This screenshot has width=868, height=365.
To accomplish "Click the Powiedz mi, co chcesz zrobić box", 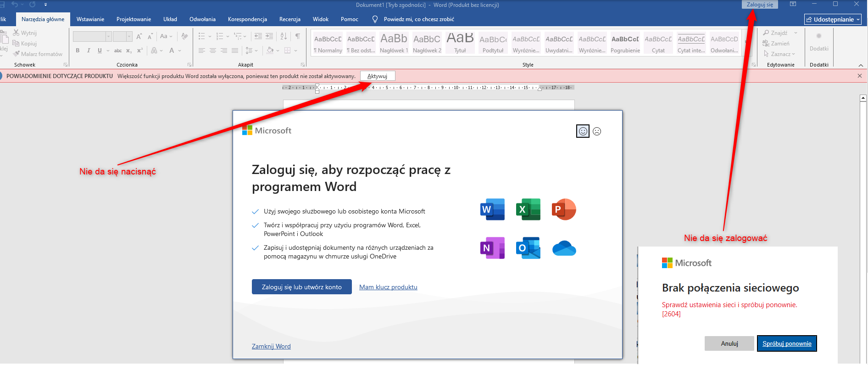I will click(x=418, y=19).
